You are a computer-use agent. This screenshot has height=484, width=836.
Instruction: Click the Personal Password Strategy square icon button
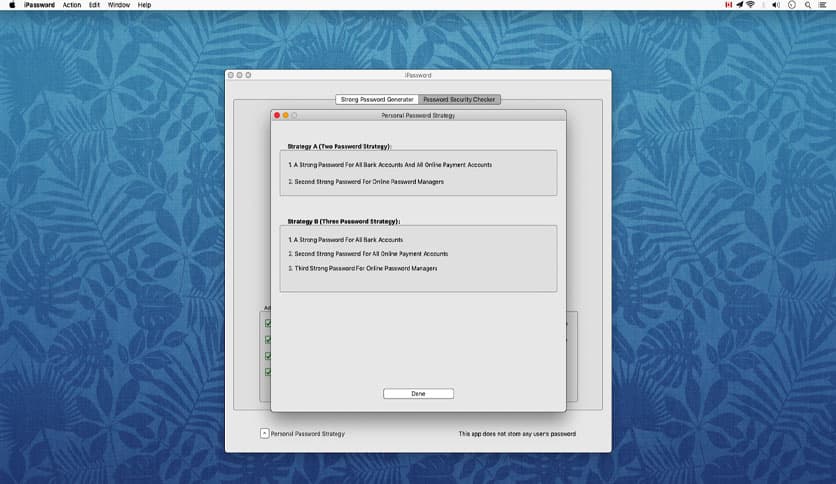pyautogui.click(x=264, y=433)
